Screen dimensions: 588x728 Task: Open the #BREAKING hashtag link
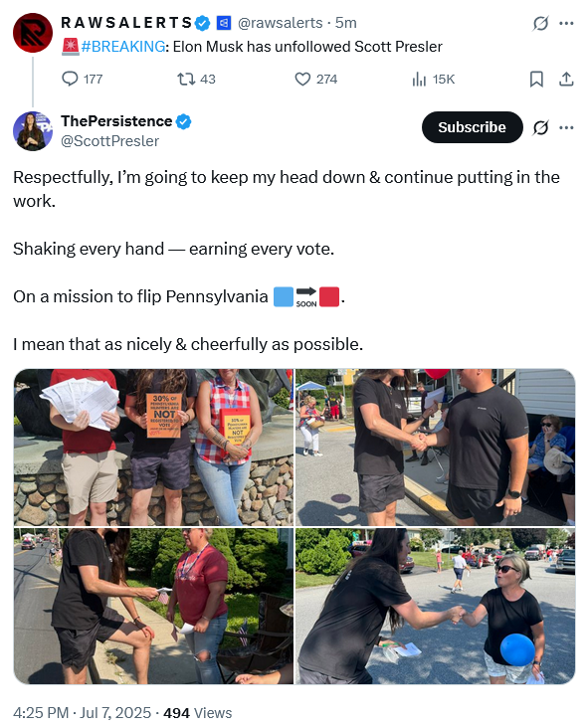coord(123,47)
